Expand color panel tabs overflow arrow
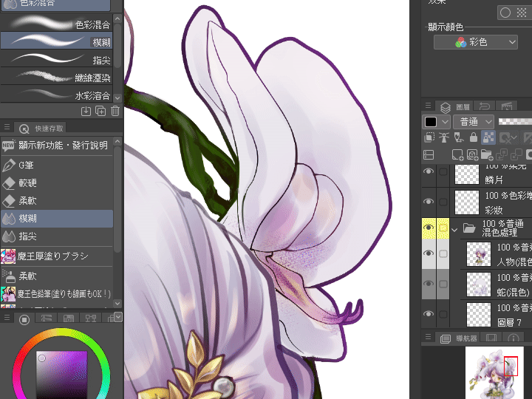 (118, 317)
